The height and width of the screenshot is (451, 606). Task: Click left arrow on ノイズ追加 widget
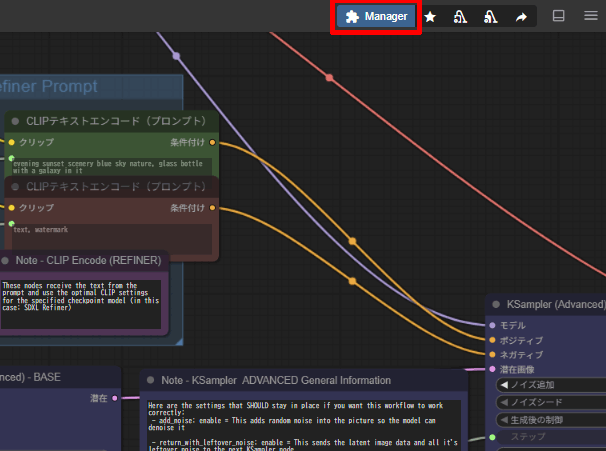pos(504,385)
